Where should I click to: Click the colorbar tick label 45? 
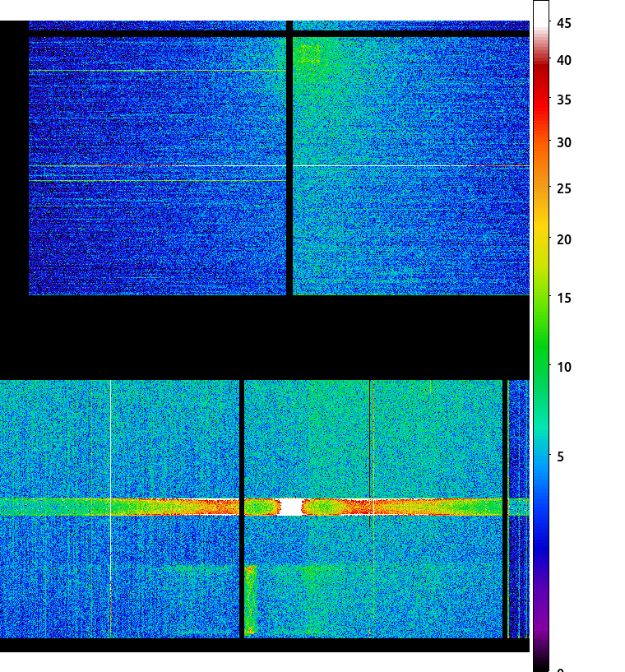[x=564, y=23]
